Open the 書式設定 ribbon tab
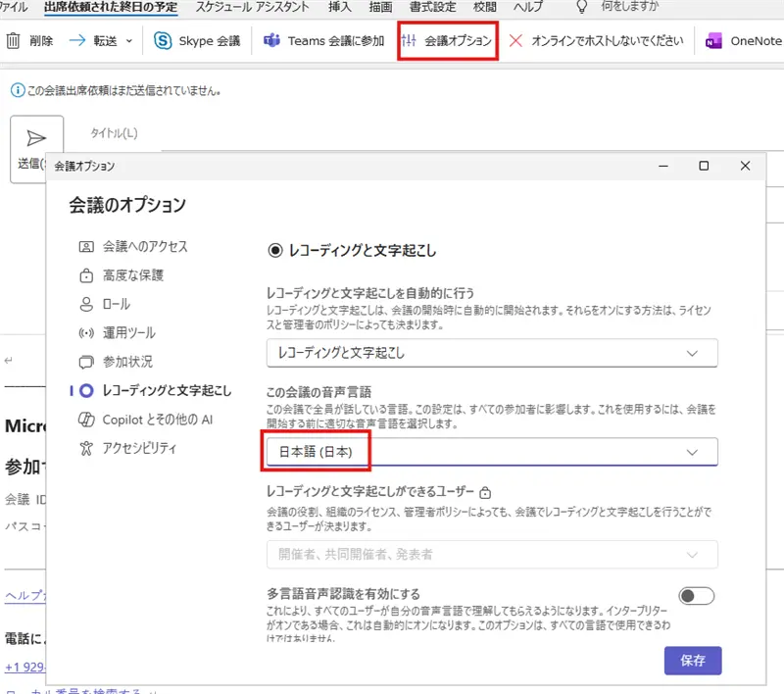784x694 pixels. point(432,7)
